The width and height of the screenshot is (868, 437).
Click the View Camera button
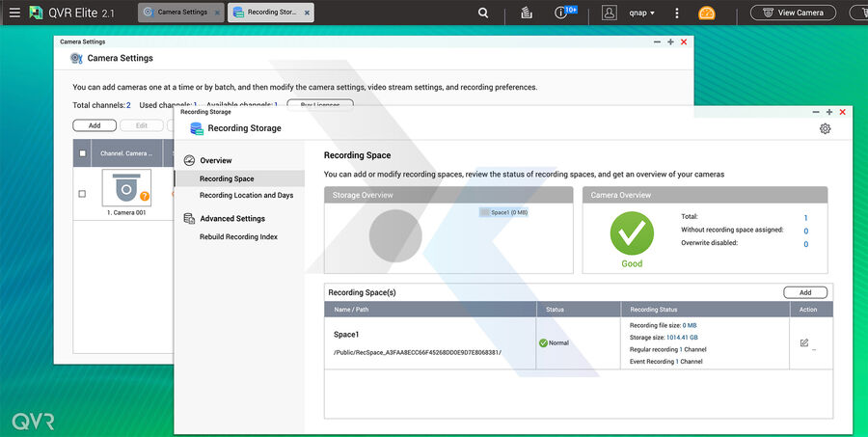pyautogui.click(x=793, y=13)
